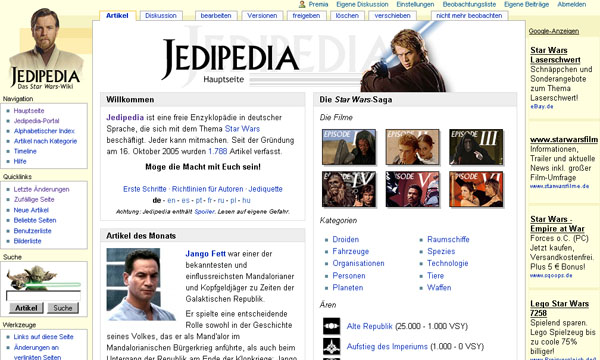Click the Artikel search button
600x360 pixels.
tap(26, 308)
